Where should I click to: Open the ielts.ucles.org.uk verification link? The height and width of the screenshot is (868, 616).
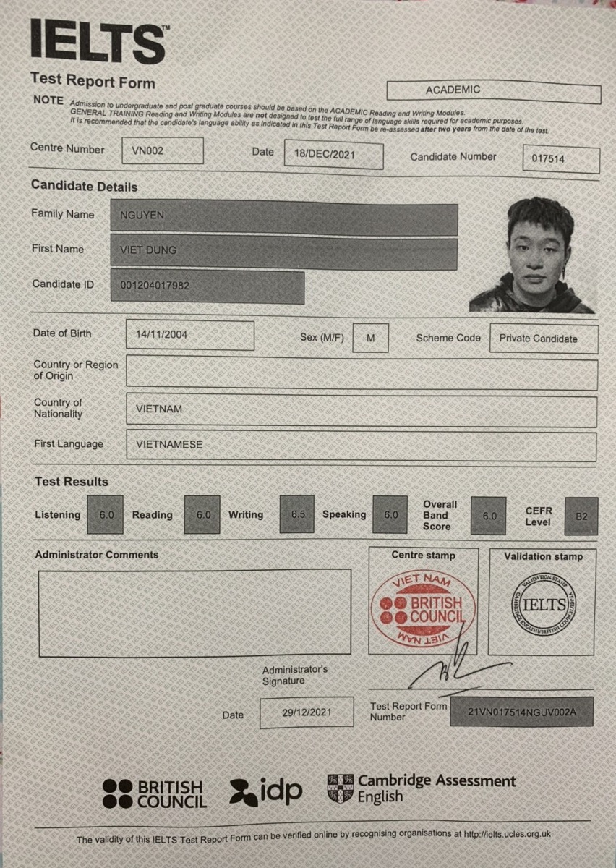click(507, 834)
